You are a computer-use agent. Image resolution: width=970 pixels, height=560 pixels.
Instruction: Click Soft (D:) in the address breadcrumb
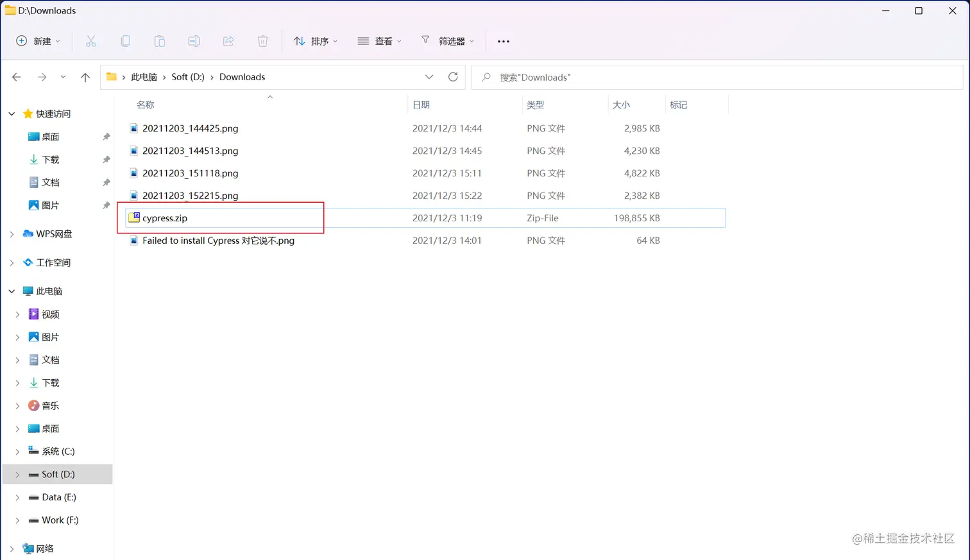188,77
